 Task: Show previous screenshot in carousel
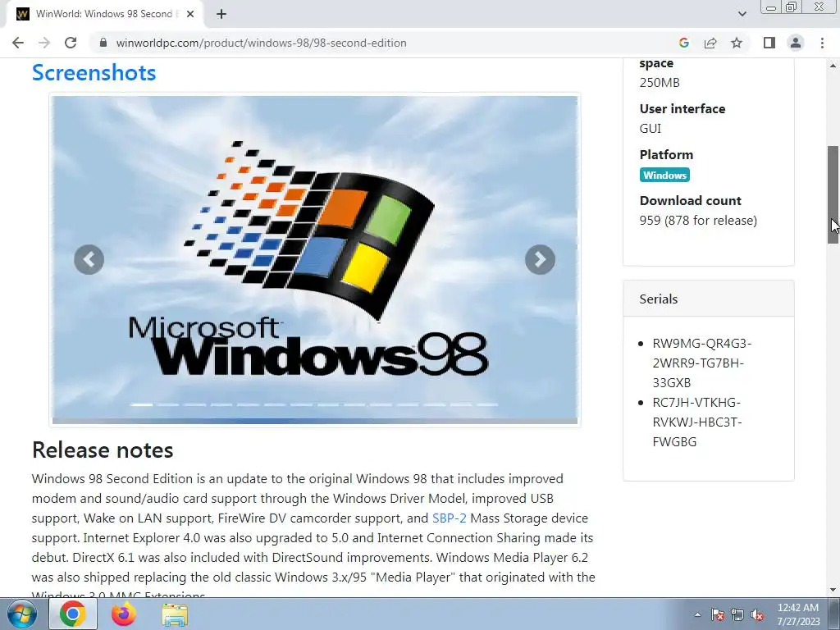[89, 260]
